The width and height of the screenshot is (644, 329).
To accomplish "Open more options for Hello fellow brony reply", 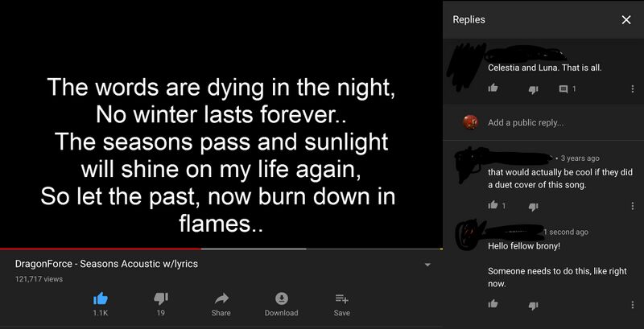I will coord(632,305).
